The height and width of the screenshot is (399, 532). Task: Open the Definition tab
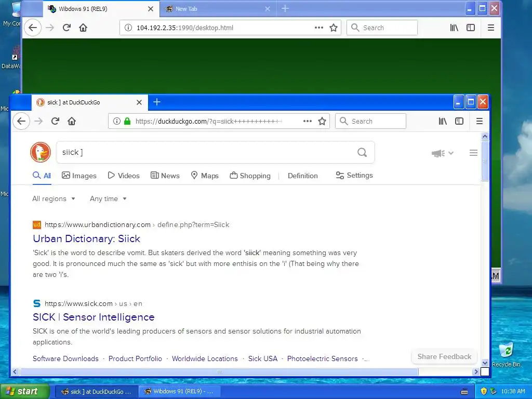pos(303,176)
